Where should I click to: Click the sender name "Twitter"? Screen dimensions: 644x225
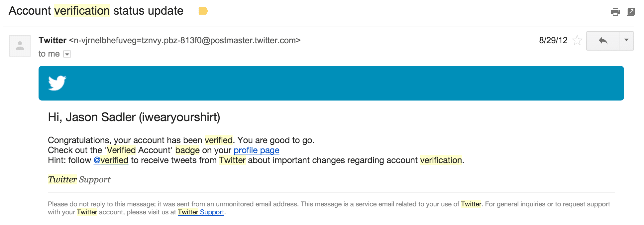53,41
